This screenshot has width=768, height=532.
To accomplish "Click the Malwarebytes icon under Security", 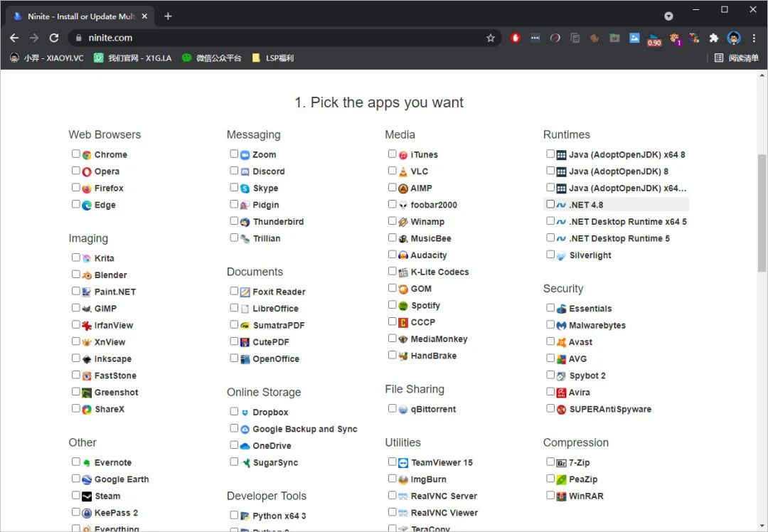I will (561, 326).
